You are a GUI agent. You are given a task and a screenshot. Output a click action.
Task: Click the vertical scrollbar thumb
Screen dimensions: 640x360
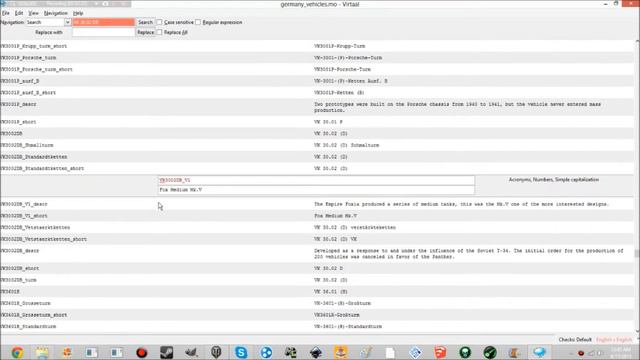click(x=637, y=253)
